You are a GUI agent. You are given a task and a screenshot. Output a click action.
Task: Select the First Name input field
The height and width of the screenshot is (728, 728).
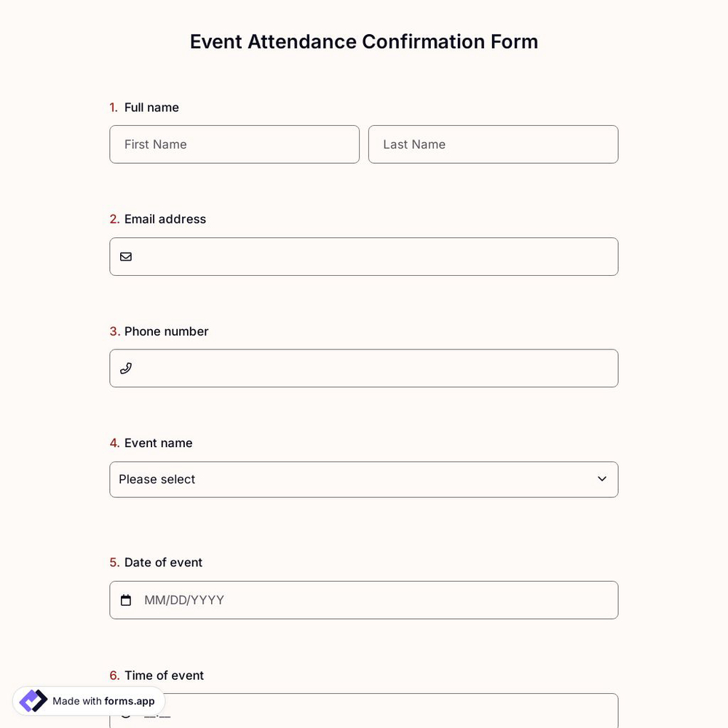pyautogui.click(x=234, y=144)
